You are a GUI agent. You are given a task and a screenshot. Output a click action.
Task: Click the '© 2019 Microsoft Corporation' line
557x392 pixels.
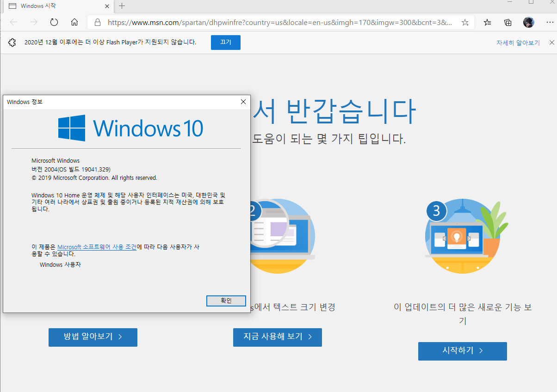tap(94, 178)
